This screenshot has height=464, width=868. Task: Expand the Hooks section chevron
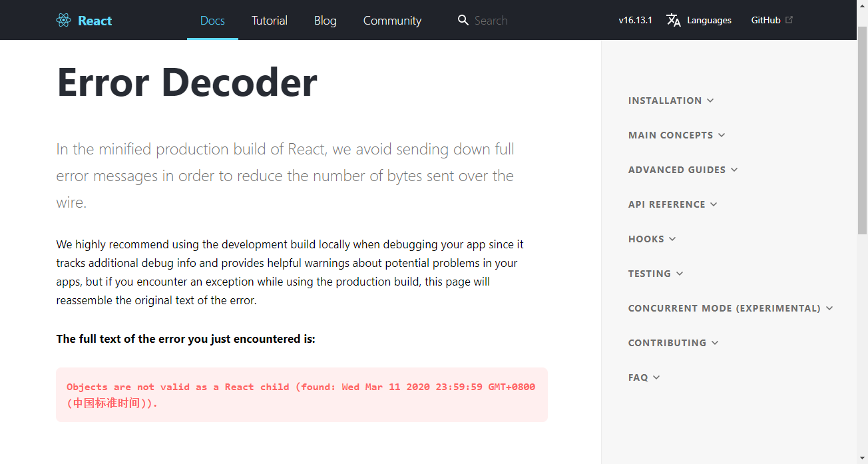coord(672,239)
